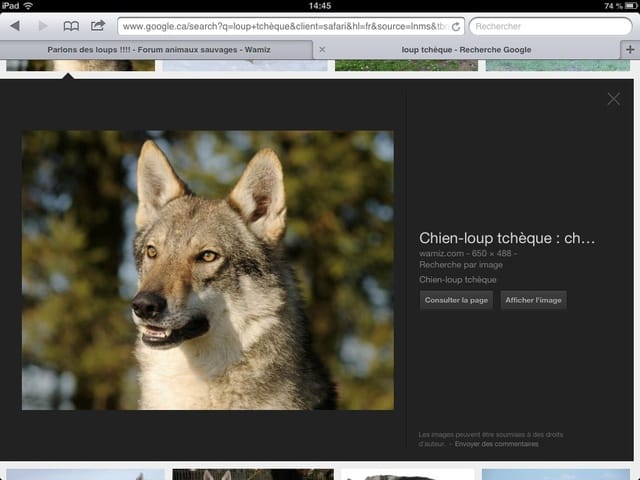The height and width of the screenshot is (480, 640).
Task: Tap the large wolf-dog preview image
Action: tap(207, 270)
